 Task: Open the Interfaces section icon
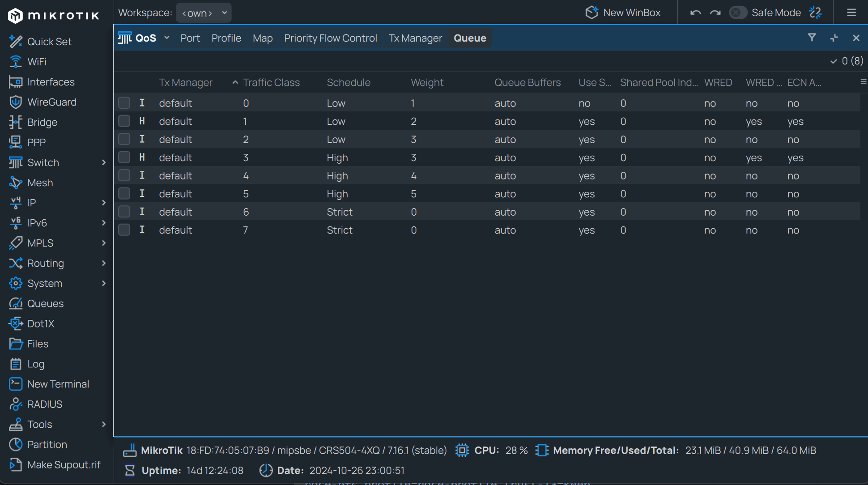click(x=16, y=82)
